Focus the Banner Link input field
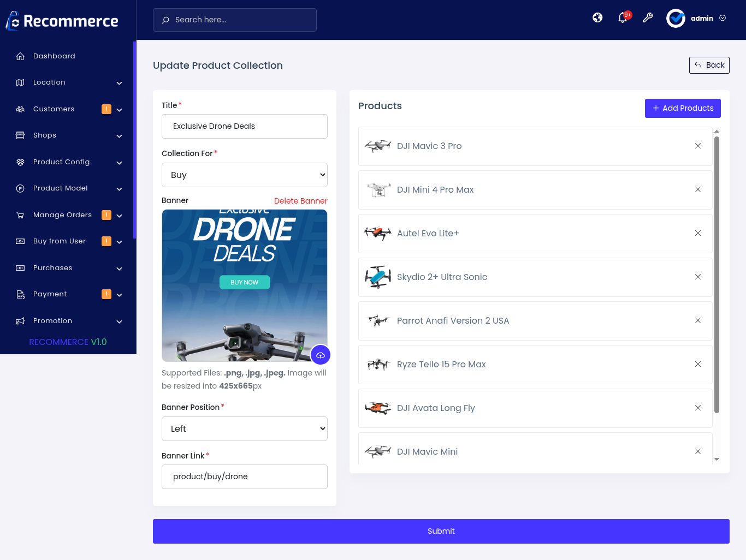Screen dimensions: 746x560 tap(245, 476)
